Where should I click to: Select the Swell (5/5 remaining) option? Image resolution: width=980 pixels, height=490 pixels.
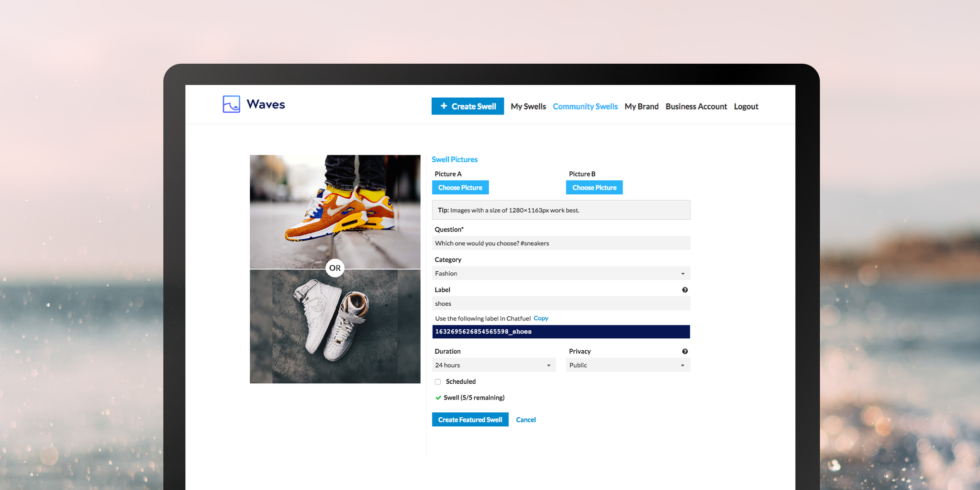474,397
